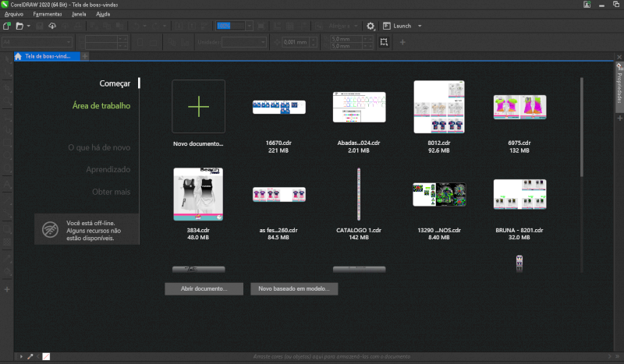Expand the document palette flyout arrow
The width and height of the screenshot is (624, 364).
[x=20, y=356]
